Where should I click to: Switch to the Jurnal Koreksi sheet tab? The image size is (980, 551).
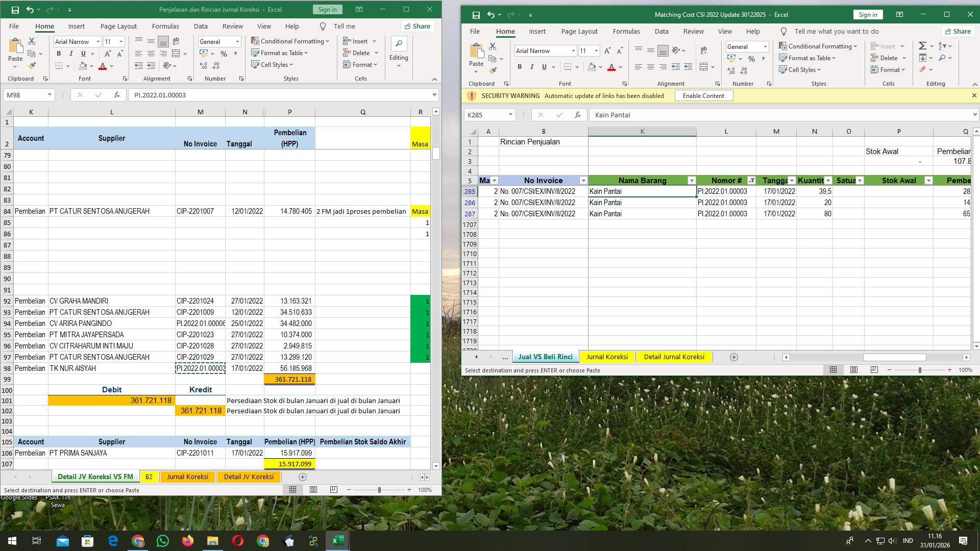(x=187, y=477)
